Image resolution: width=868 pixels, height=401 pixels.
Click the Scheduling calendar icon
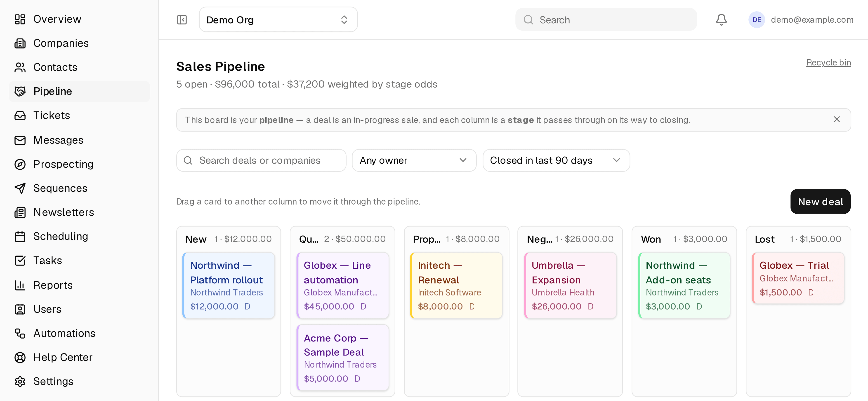coord(20,236)
